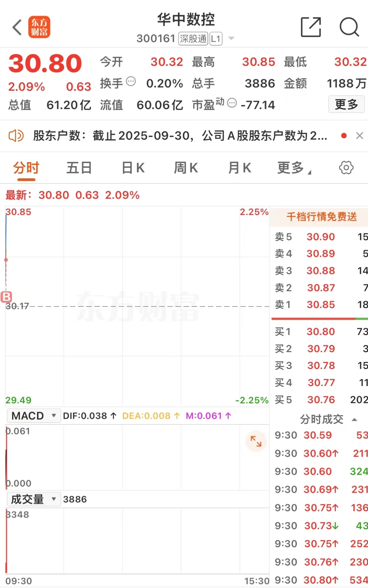Tap the 30.76↑ trade tick row
Image resolution: width=368 pixels, height=588 pixels.
[x=320, y=562]
